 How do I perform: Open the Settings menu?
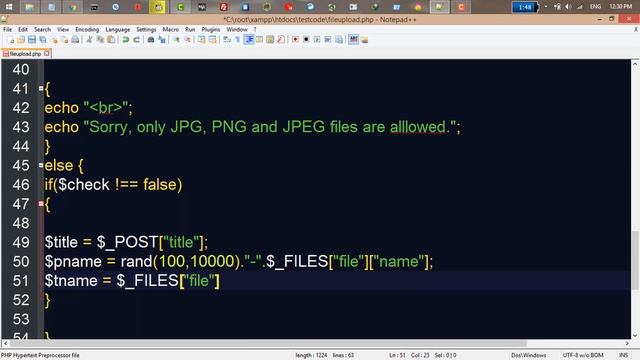coord(146,29)
